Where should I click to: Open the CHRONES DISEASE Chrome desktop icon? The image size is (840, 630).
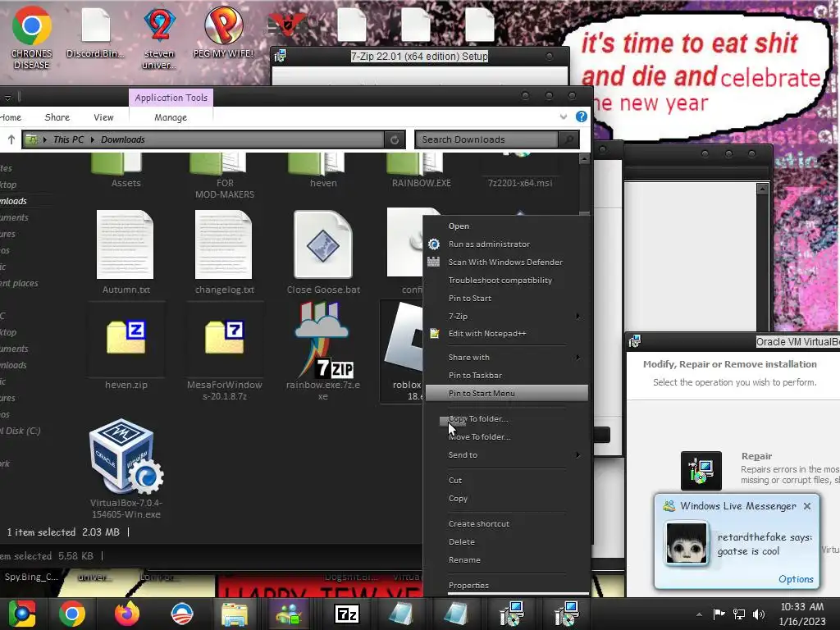(32, 36)
